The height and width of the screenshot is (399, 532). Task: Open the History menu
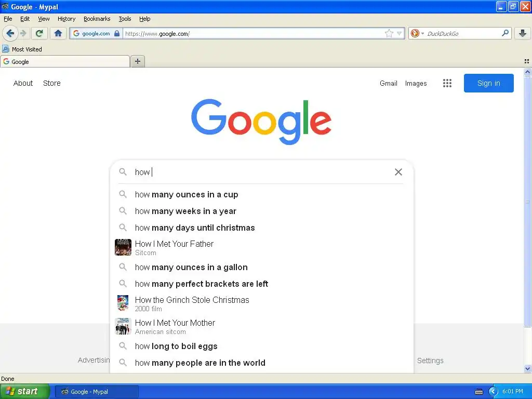(x=66, y=19)
